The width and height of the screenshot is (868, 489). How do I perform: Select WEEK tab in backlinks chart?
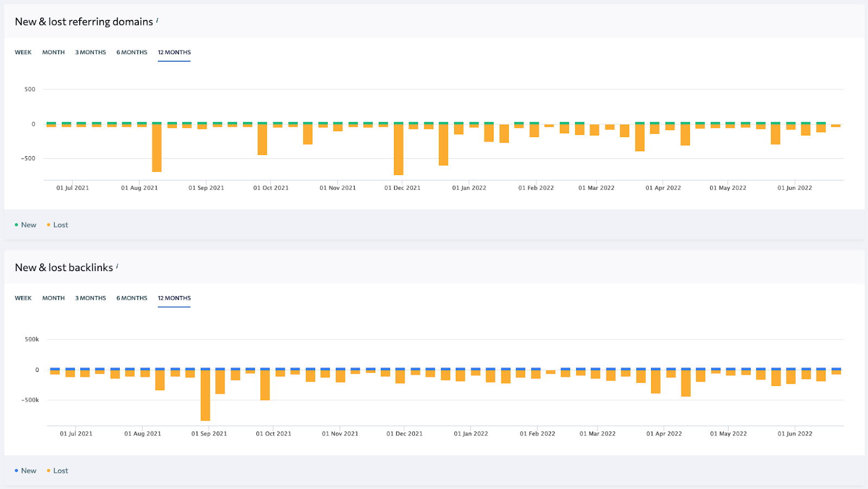coord(23,298)
